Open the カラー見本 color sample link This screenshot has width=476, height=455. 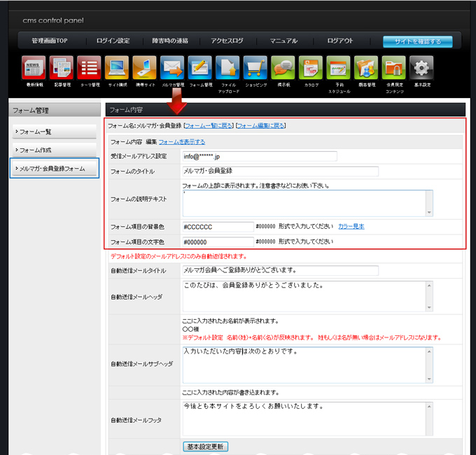tap(351, 226)
